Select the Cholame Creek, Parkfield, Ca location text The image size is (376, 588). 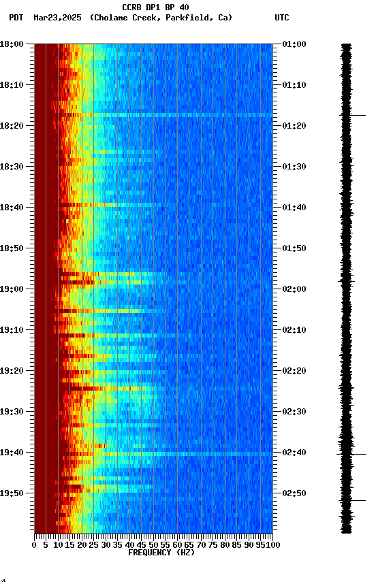pyautogui.click(x=161, y=18)
